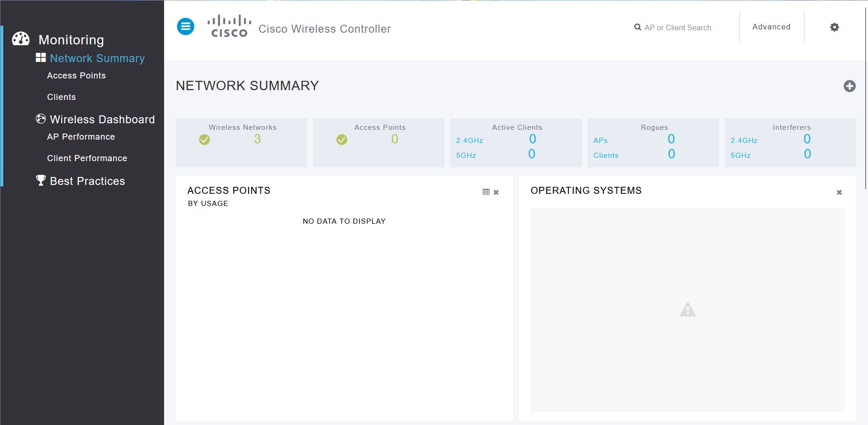
Task: Toggle the hamburger menu button
Action: click(x=186, y=27)
